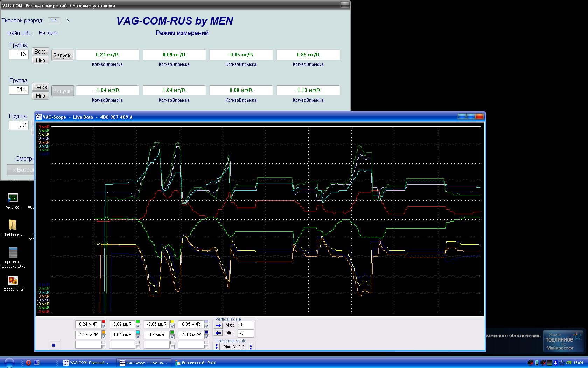Click the 0.24 мг/R scope value field

click(88, 324)
